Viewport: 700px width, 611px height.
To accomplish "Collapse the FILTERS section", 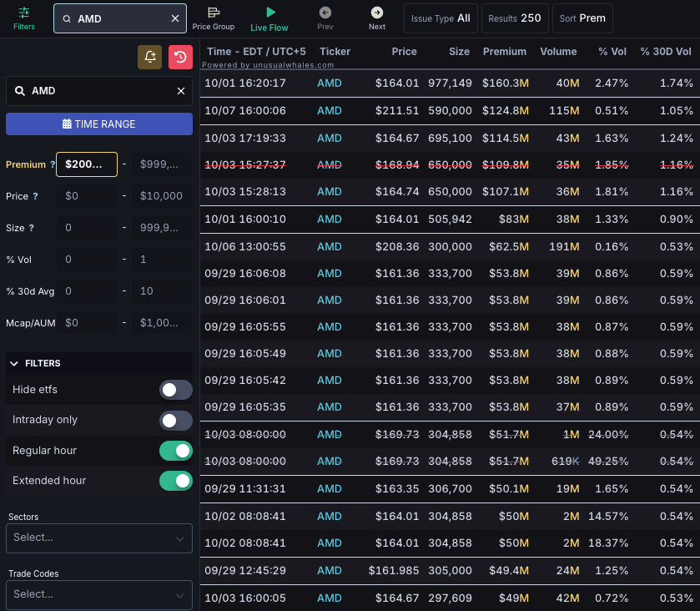I will pos(15,364).
